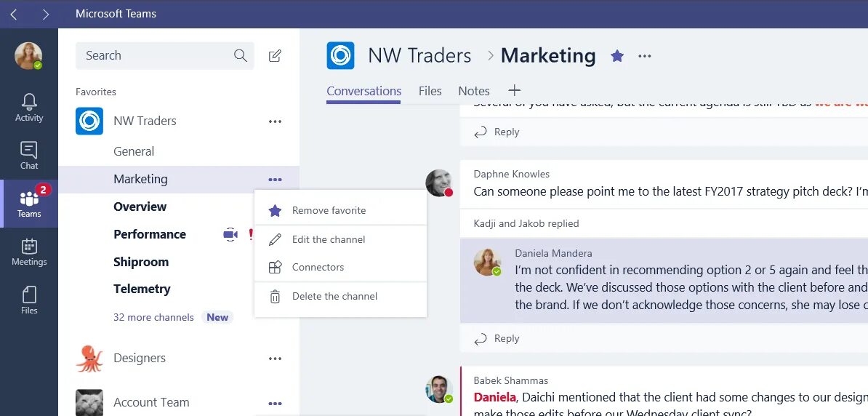Expand Kadji and Jakob replied thread
868x416 pixels.
526,224
